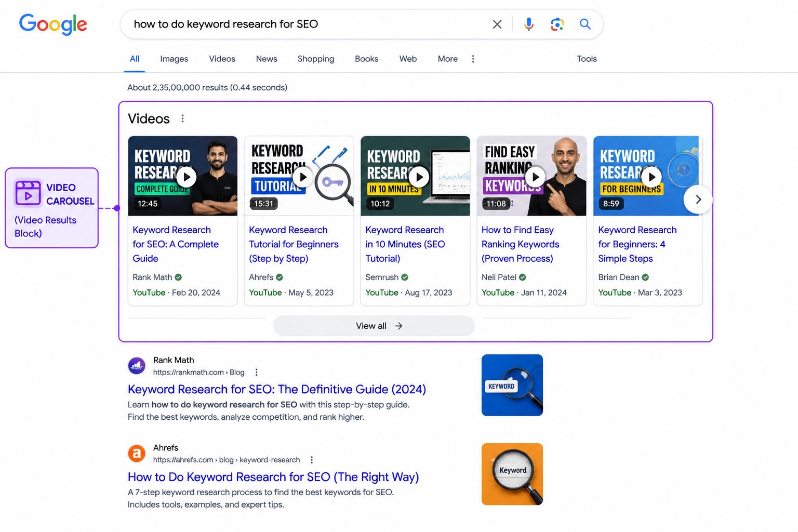Open 'How to Find Easy Ranking Keywords' link
The image size is (798, 532).
coord(520,244)
